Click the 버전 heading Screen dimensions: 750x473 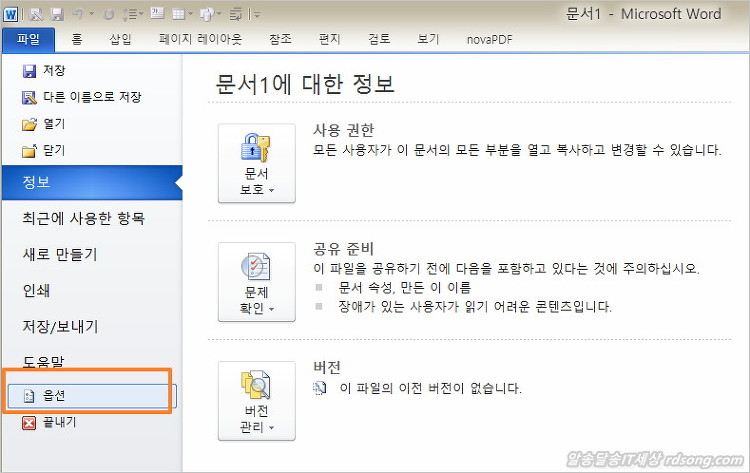pos(327,367)
